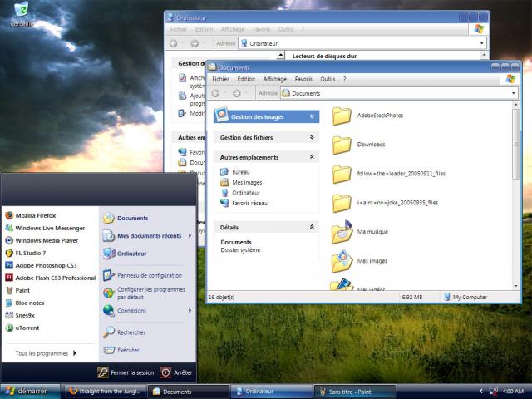Show hidden tray icons arrow
Screen dimensions: 532x399
pyautogui.click(x=481, y=392)
